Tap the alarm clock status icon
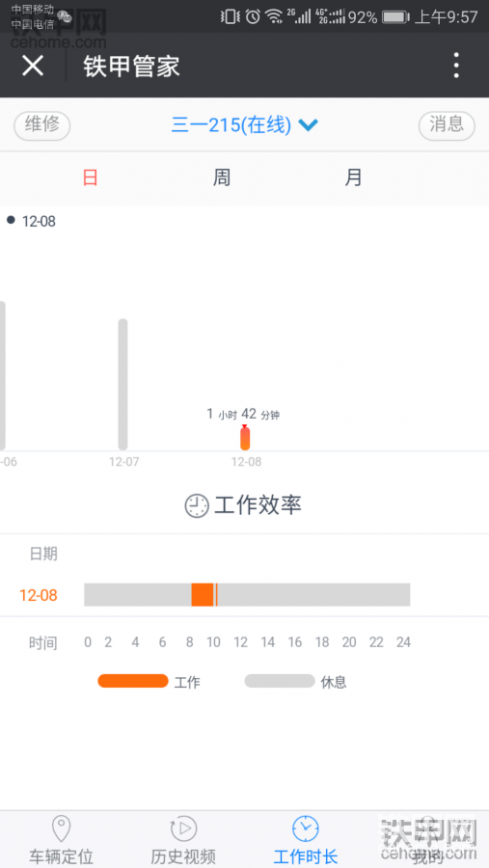 click(x=253, y=16)
